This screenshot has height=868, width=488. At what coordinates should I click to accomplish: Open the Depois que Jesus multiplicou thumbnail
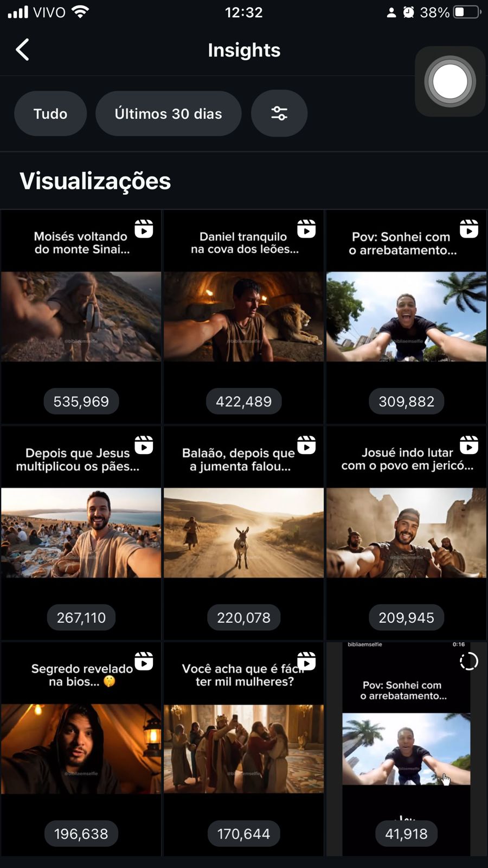pyautogui.click(x=81, y=533)
